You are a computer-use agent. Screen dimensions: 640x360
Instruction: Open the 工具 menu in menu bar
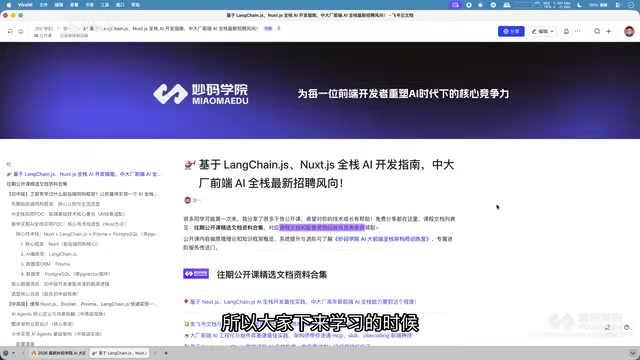[105, 5]
